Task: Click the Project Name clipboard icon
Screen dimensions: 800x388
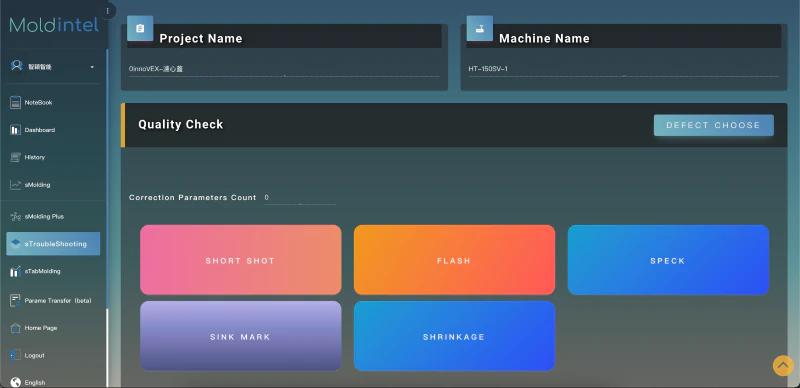Action: 140,29
